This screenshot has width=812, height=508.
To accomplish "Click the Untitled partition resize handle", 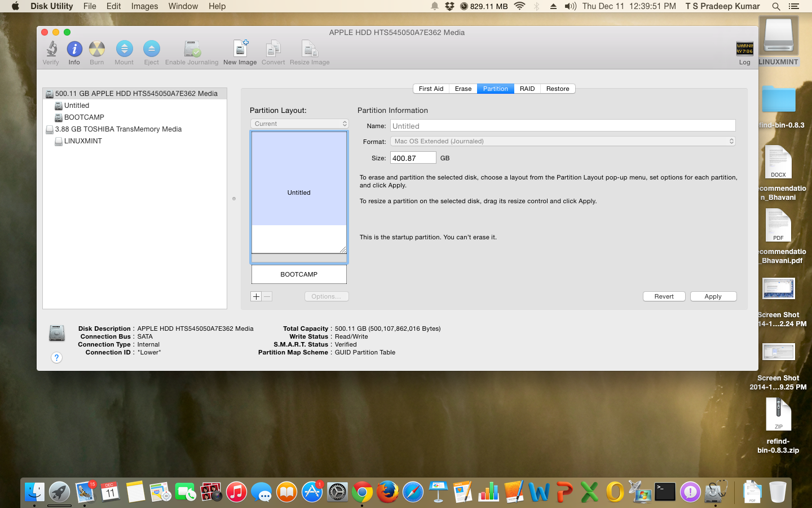I will pos(343,249).
